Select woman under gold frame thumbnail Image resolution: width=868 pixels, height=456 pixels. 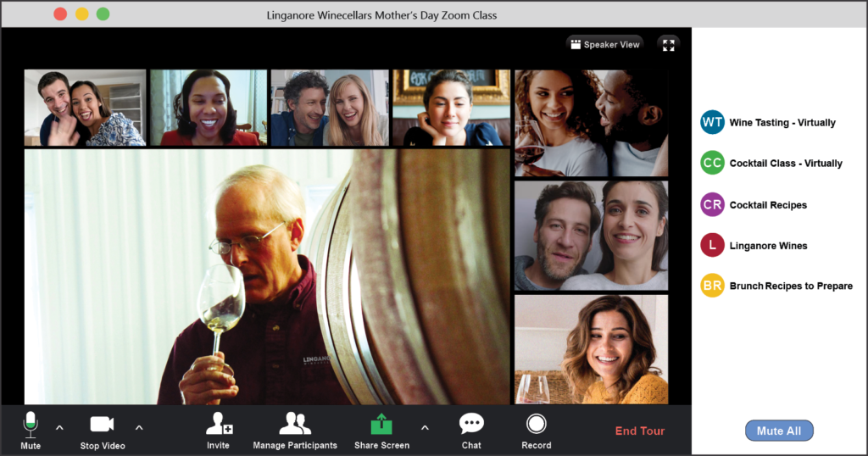(x=451, y=108)
